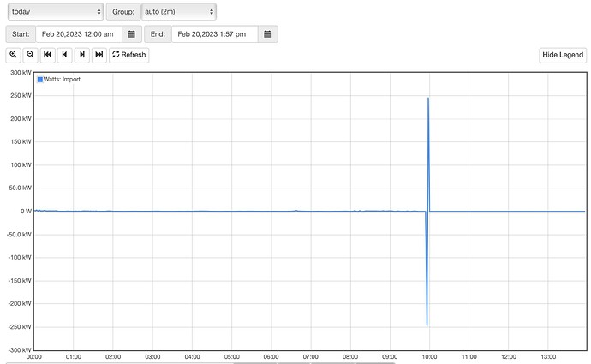
Task: Zoom out on the graph
Action: (31, 55)
